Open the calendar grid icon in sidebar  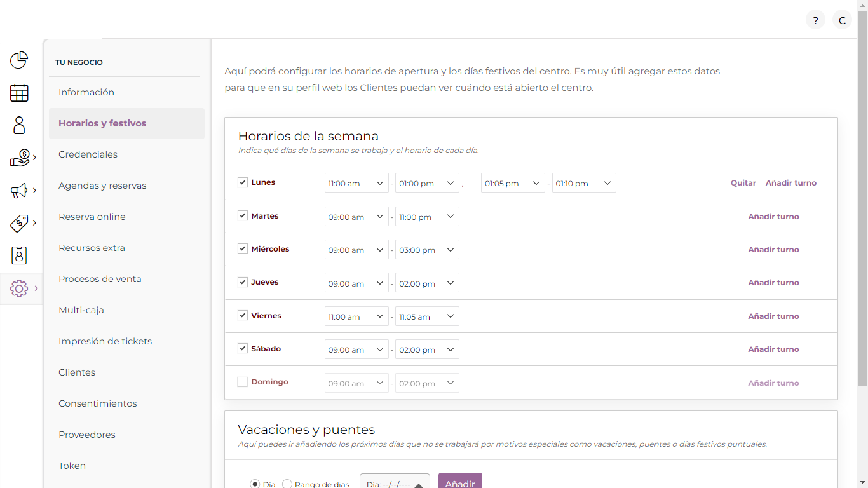point(19,93)
